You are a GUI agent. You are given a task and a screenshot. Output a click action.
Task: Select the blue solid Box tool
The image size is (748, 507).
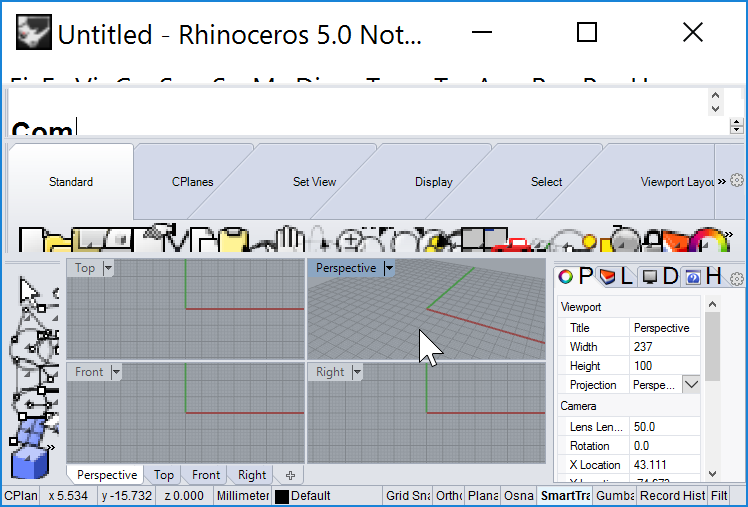(30, 462)
